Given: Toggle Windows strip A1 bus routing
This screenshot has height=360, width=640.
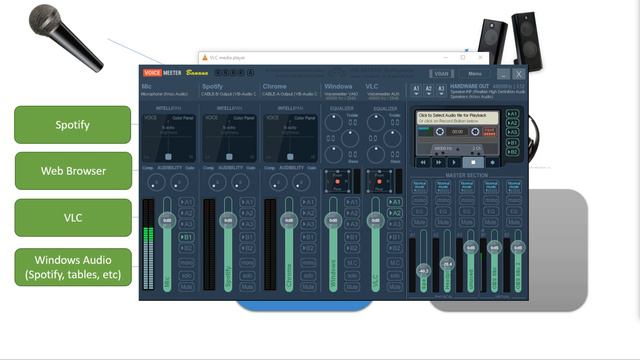Looking at the screenshot, I should point(352,202).
